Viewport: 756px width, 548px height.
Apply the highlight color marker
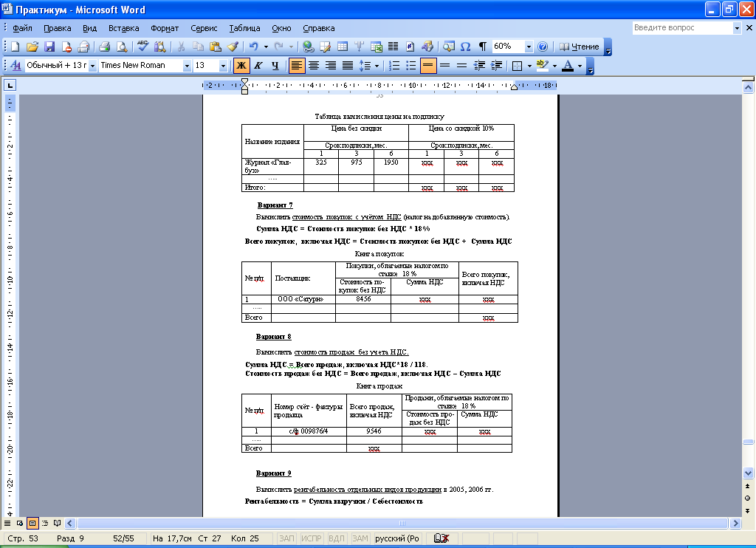click(543, 65)
